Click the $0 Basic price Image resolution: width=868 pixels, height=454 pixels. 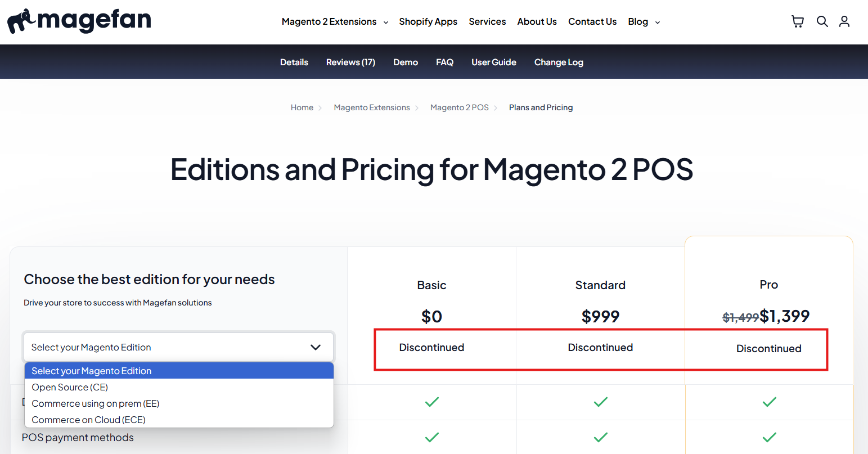coord(431,316)
